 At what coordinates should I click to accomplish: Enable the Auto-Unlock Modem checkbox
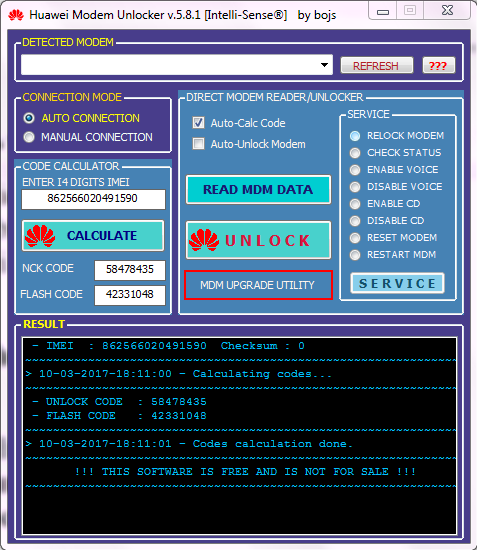coord(199,143)
